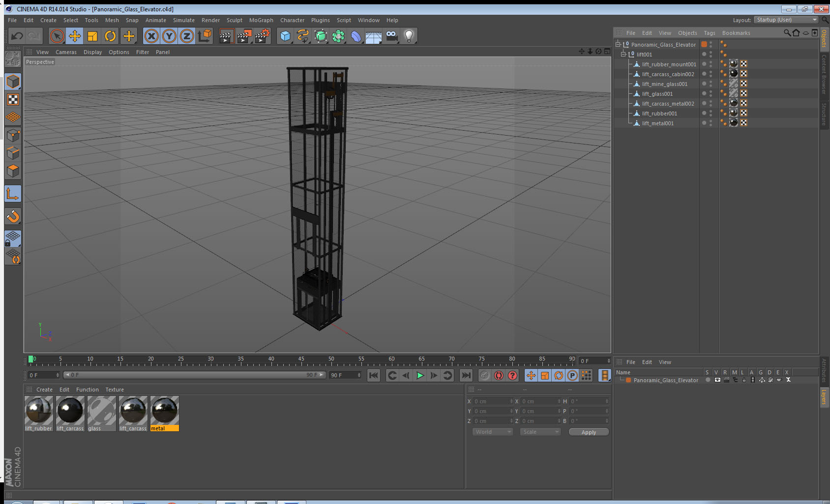Enable the Axis tool in left palette

(13, 194)
